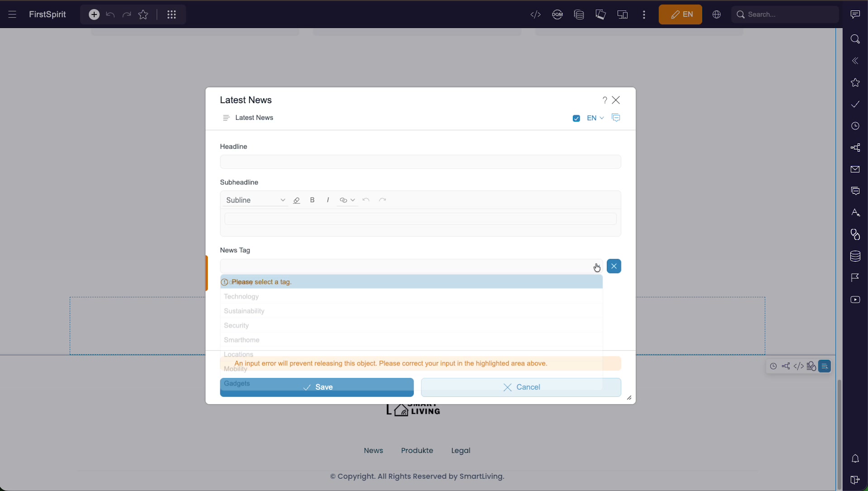Show section code view icon
The image size is (868, 491).
[799, 367]
